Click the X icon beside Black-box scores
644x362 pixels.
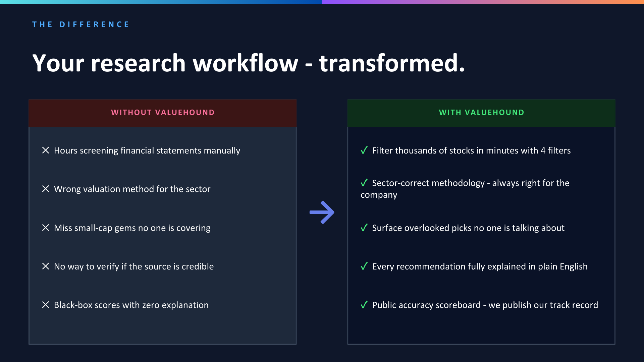click(46, 305)
